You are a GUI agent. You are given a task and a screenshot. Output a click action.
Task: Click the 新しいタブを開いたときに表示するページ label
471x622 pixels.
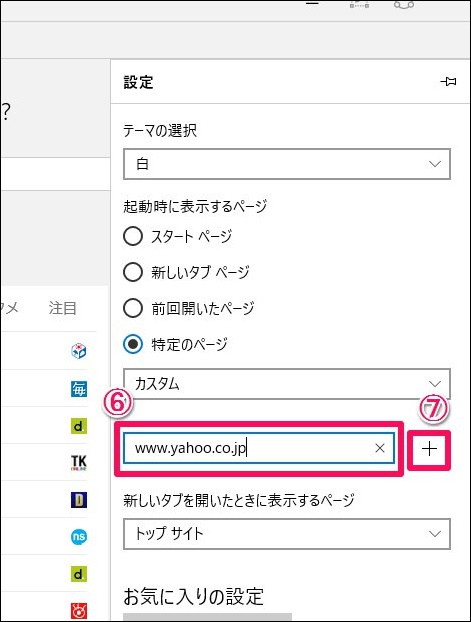(239, 500)
